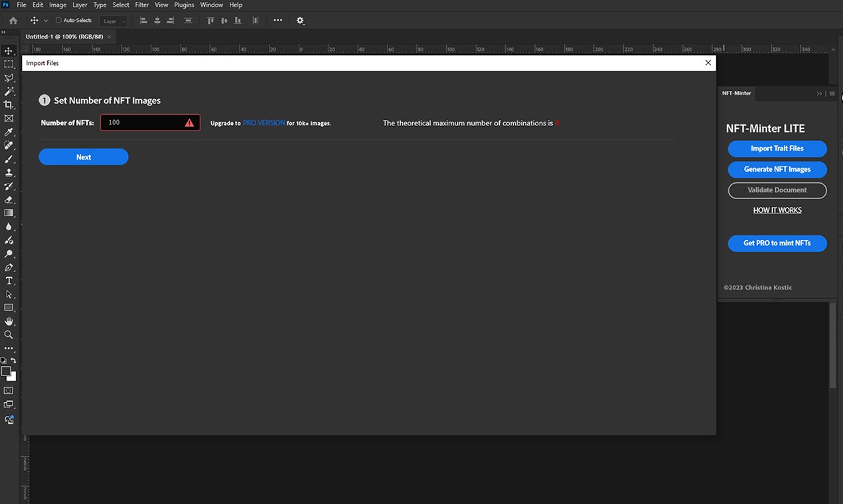Select the Blur tool
This screenshot has height=504, width=843.
coord(9,227)
